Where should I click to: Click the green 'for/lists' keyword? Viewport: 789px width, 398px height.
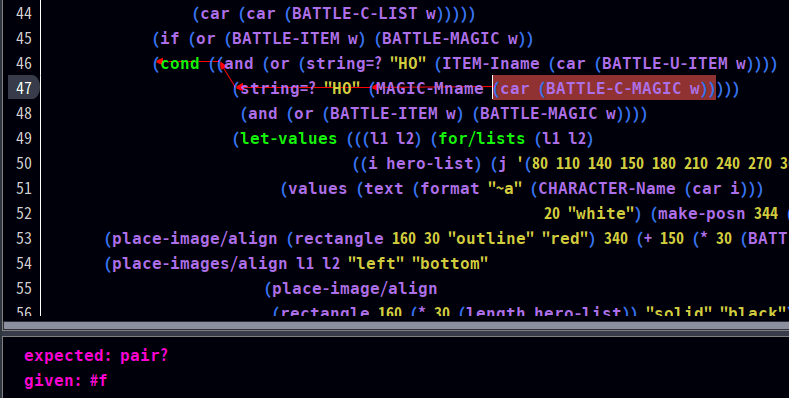[482, 138]
